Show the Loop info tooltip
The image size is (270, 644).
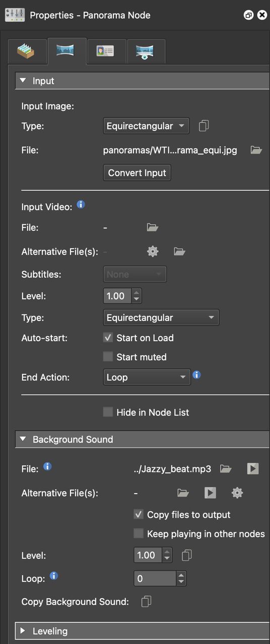54,576
